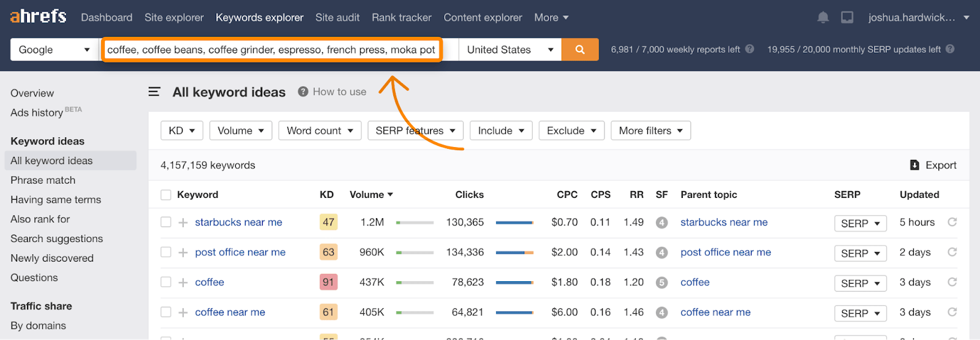Click the Export icon button
980x340 pixels.
click(914, 165)
